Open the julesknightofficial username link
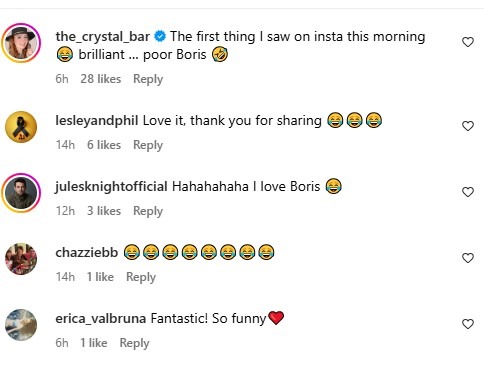Screen dimensions: 484x367 pos(111,187)
